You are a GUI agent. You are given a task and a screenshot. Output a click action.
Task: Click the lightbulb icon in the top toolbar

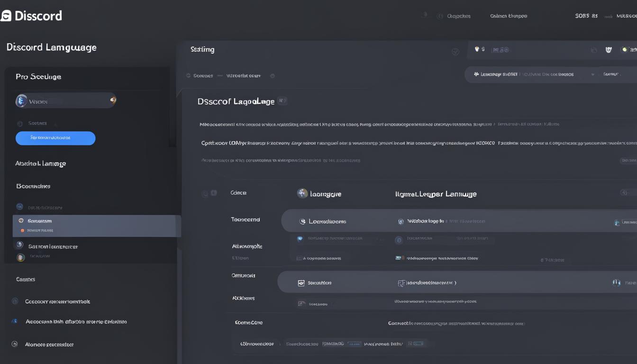click(x=477, y=49)
